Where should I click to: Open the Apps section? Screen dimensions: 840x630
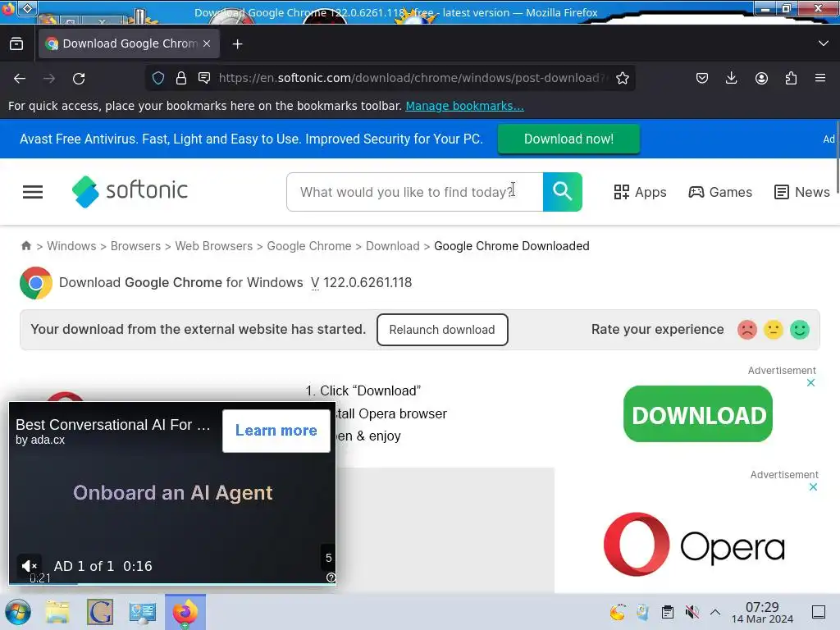pyautogui.click(x=640, y=192)
